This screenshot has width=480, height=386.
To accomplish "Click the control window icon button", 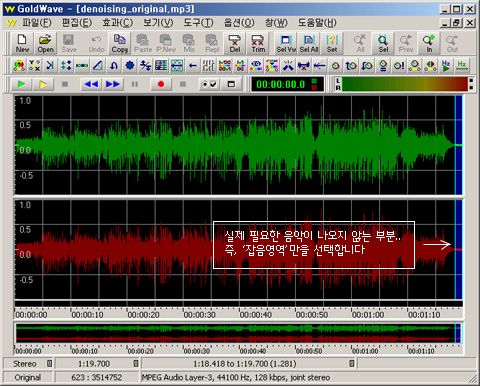I will click(231, 84).
